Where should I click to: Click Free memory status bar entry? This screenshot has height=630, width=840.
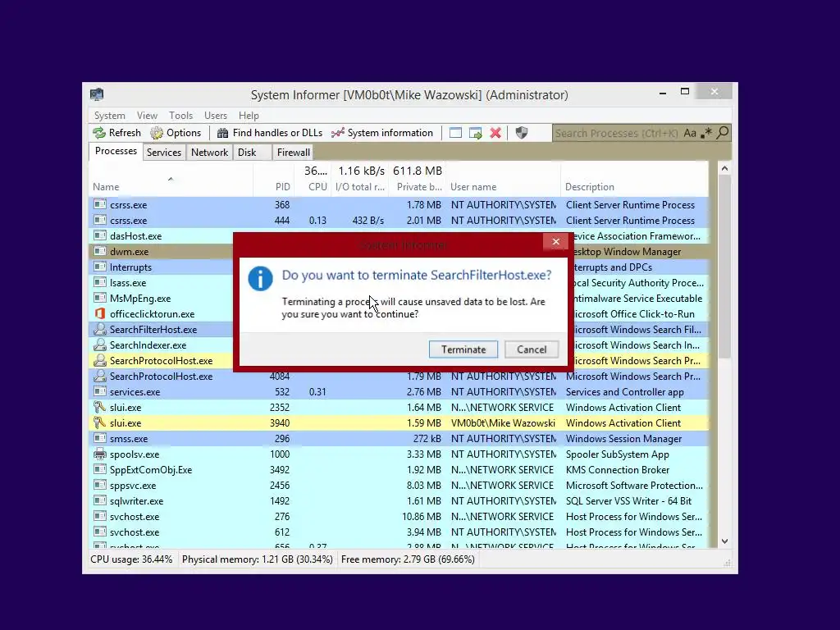pos(408,559)
